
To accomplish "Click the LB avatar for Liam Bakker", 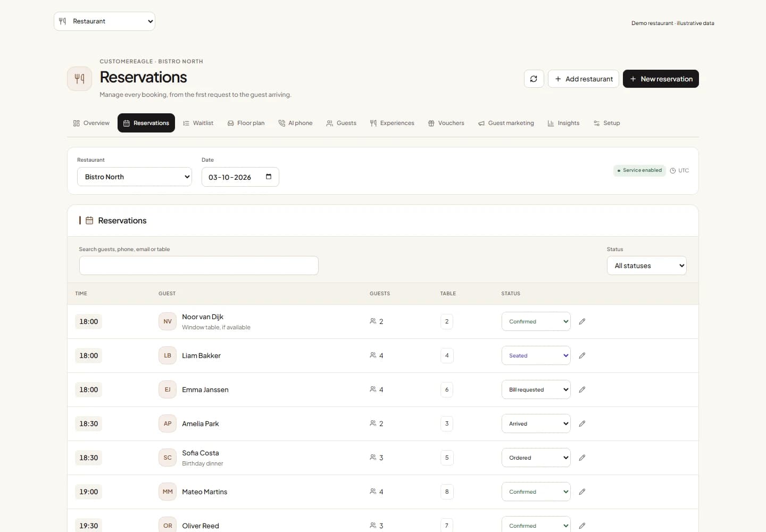I will click(168, 355).
